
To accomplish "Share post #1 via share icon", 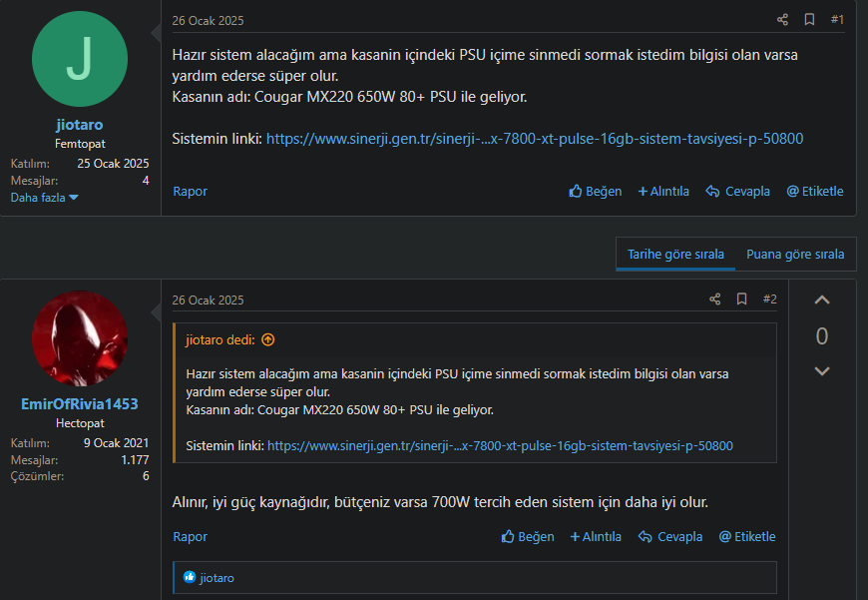I will tap(782, 20).
